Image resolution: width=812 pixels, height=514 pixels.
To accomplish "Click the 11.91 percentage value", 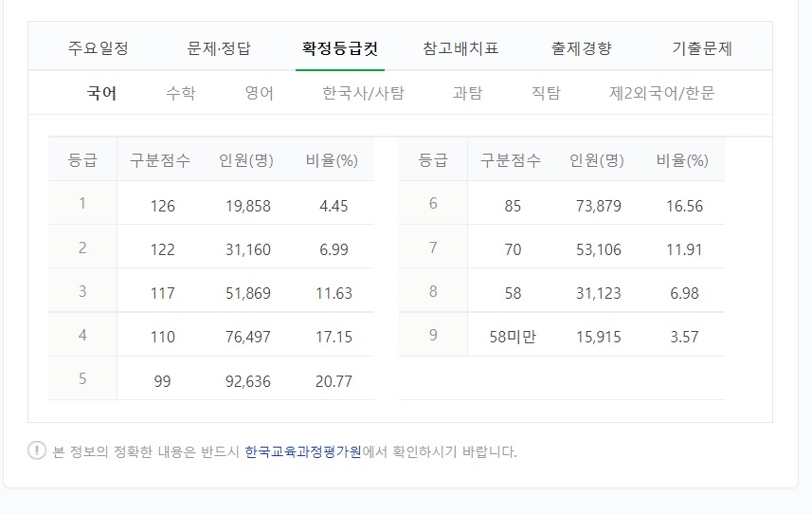I will [684, 249].
